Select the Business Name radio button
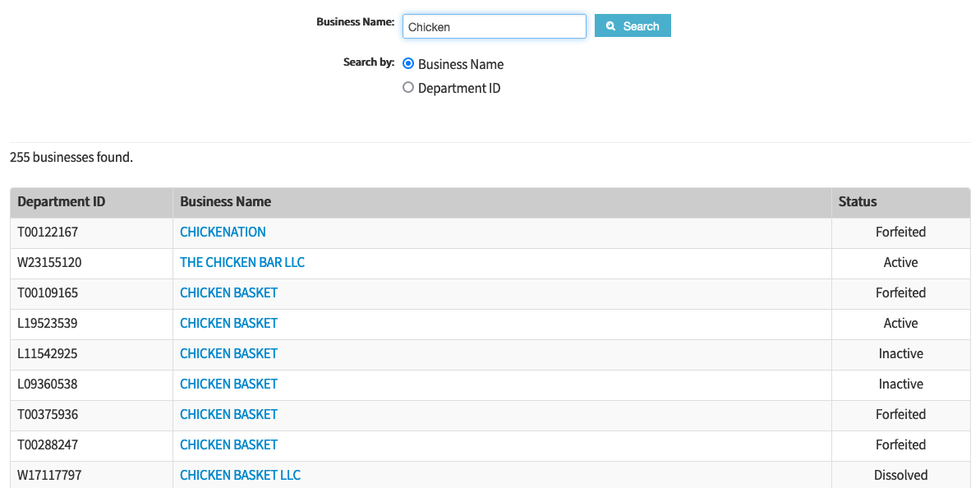The image size is (980, 488). 408,64
